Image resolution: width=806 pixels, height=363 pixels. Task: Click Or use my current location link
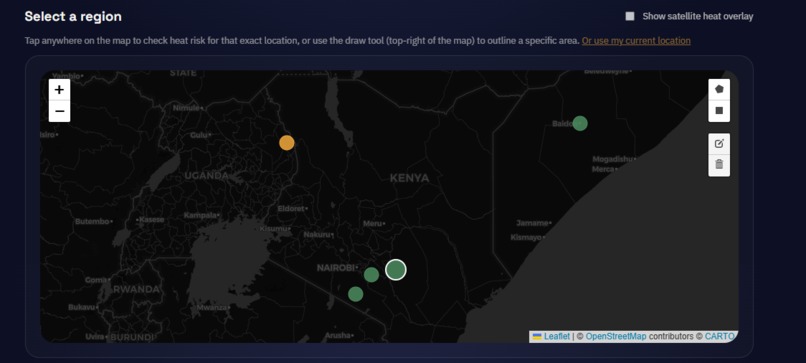pos(636,41)
